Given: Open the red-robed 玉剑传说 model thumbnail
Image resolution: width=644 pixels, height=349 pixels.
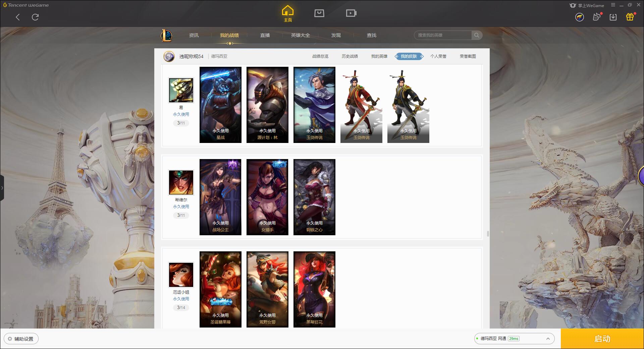Looking at the screenshot, I should pos(361,105).
